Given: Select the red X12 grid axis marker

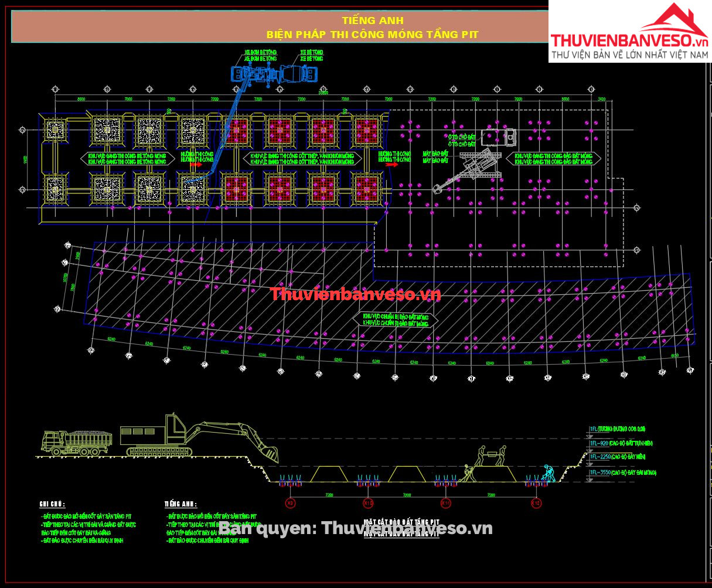Looking at the screenshot, I should pos(536,503).
